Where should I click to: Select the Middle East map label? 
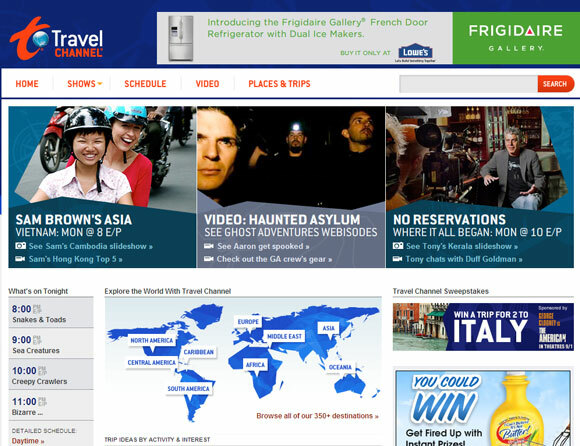[284, 336]
